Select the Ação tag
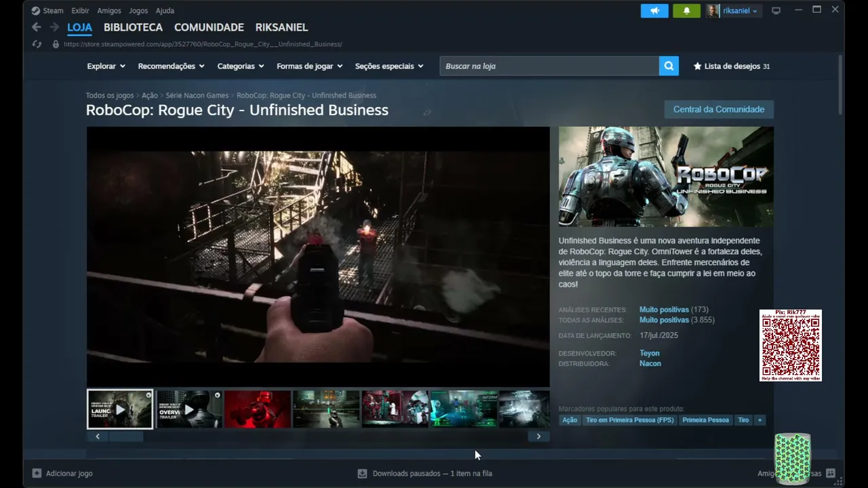Screen dimensions: 868x488 click(570, 420)
